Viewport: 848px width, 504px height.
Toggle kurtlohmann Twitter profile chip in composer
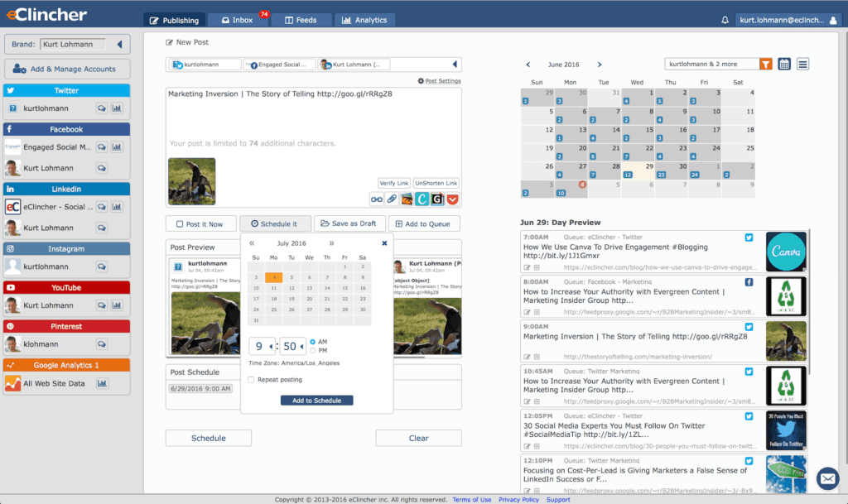[205, 65]
